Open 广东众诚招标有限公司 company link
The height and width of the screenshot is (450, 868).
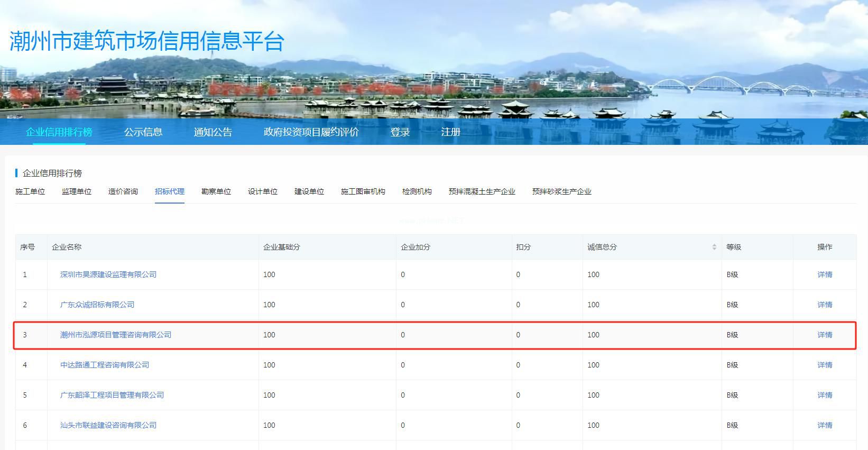[x=97, y=305]
